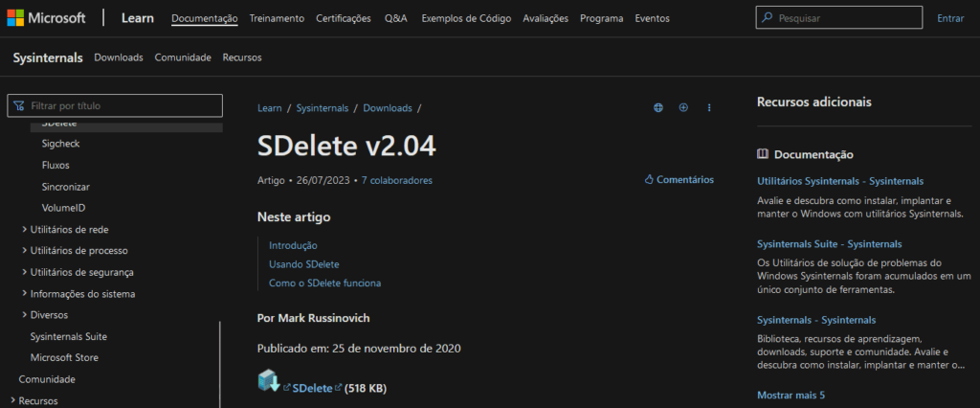Go to Q&A in top navigation
The width and height of the screenshot is (980, 408).
click(396, 18)
